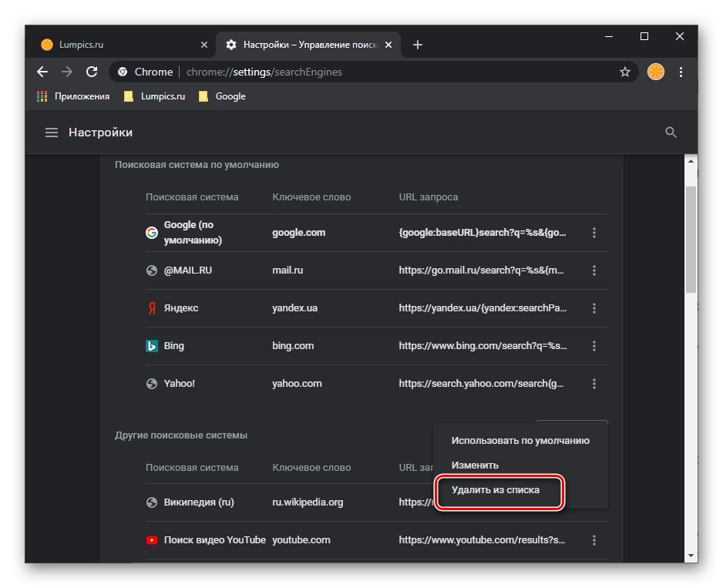Click the Google search engine favicon
This screenshot has height=588, width=723.
151,232
